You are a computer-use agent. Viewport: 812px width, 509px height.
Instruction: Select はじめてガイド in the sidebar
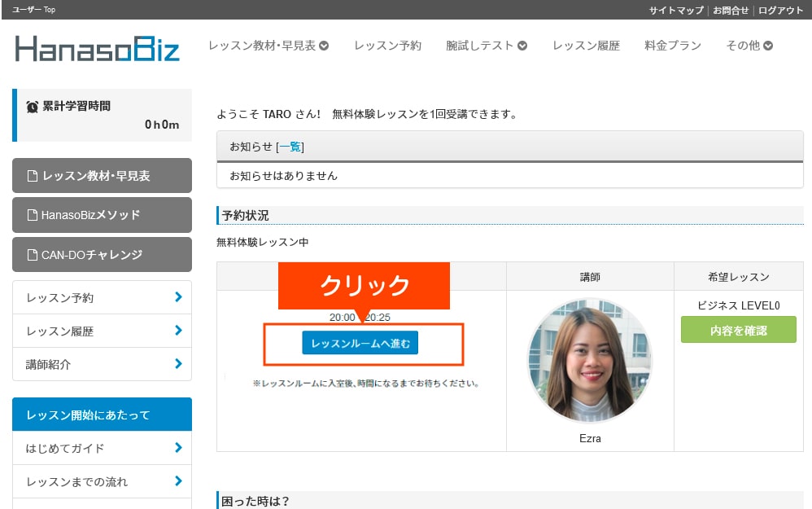click(102, 448)
